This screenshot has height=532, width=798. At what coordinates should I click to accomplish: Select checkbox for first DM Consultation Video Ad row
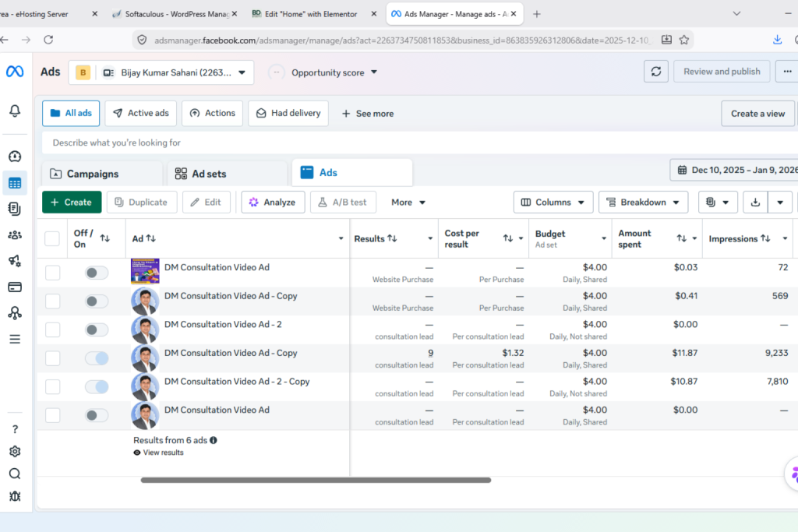(x=52, y=273)
